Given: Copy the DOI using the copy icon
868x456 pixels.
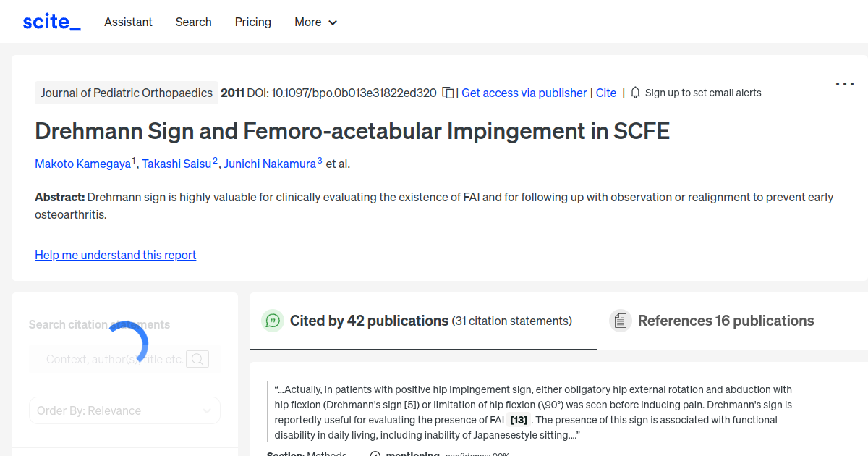Looking at the screenshot, I should tap(448, 93).
